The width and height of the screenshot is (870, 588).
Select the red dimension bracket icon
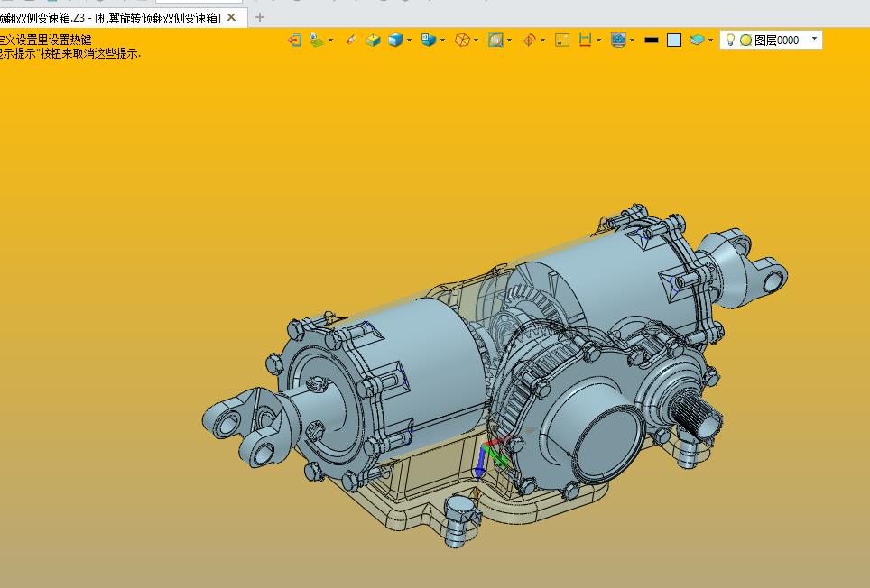point(585,40)
